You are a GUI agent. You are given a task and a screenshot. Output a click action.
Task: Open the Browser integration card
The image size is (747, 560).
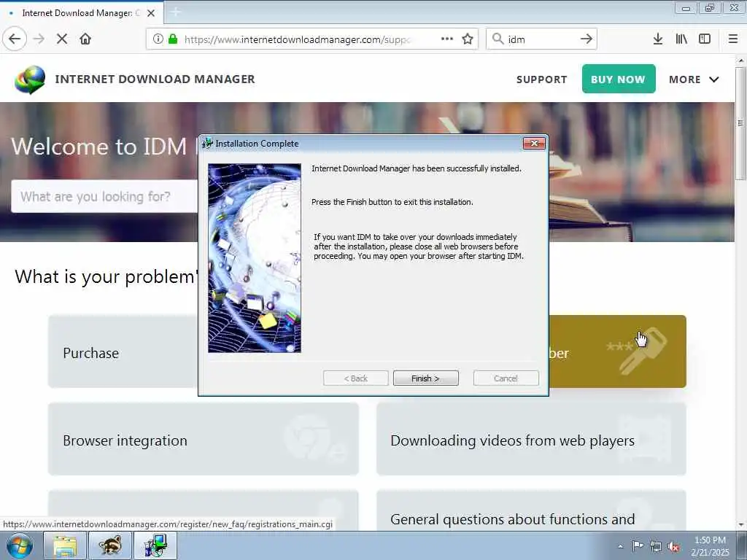coord(203,439)
